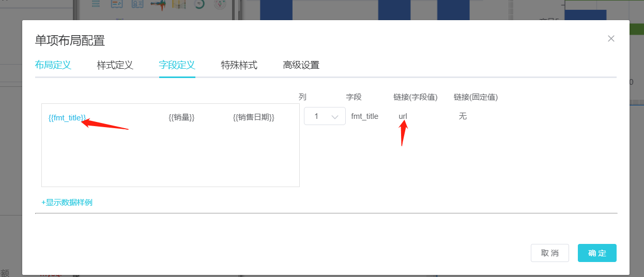Select the {{销量}} placeholder in the preview
The width and height of the screenshot is (644, 277).
[181, 118]
